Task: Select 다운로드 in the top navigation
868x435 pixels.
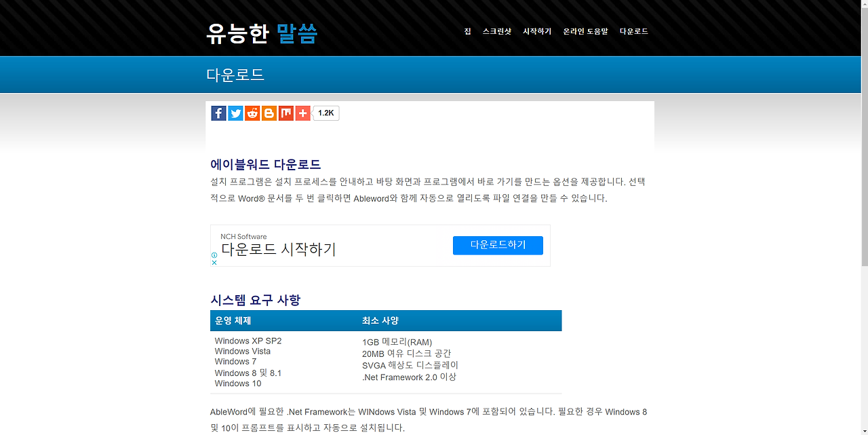Action: click(x=633, y=31)
